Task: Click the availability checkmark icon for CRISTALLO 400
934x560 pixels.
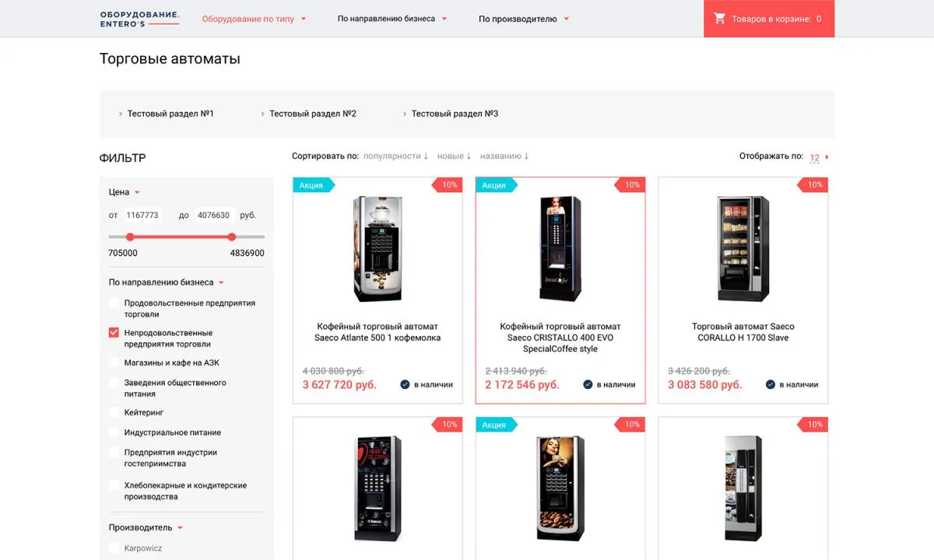Action: click(x=588, y=384)
